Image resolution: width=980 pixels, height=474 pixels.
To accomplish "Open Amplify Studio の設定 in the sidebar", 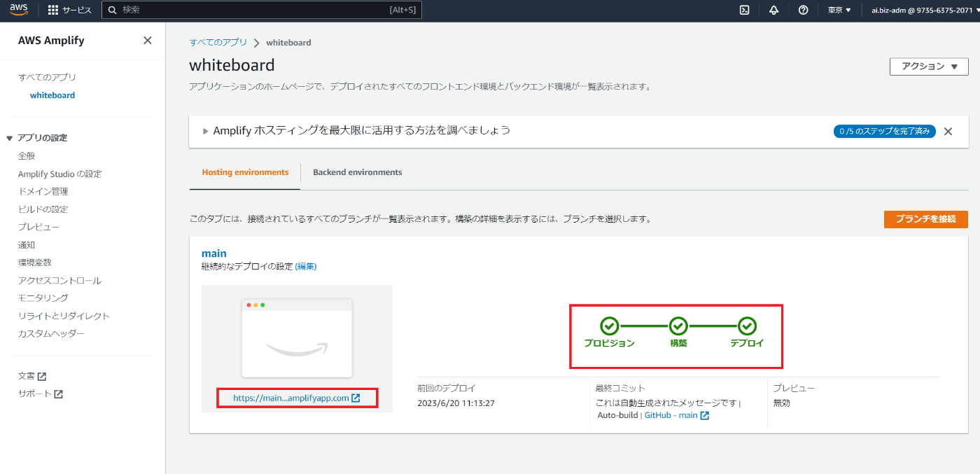I will [59, 174].
